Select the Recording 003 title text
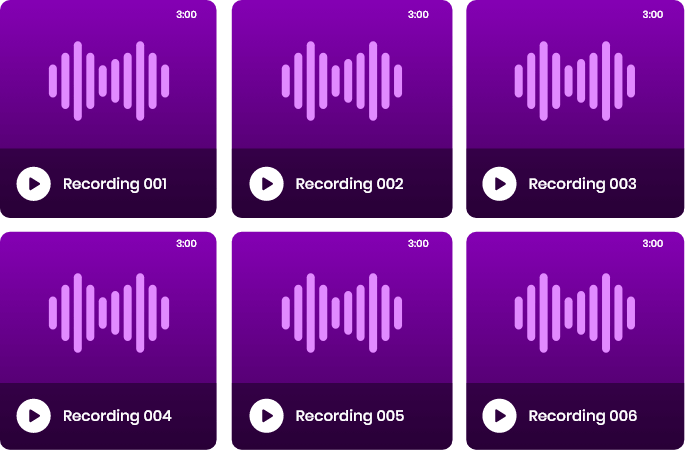Screen dimensions: 685x450 (582, 184)
